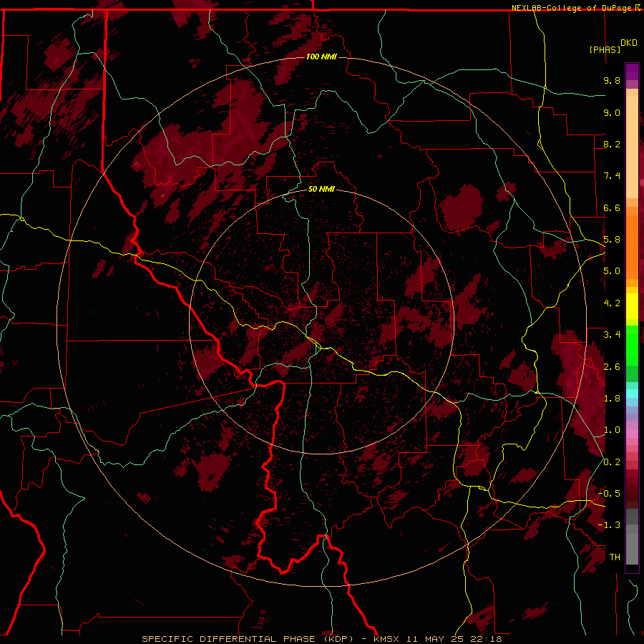Click the 2.6 legend value
The height and width of the screenshot is (644, 644).
[x=612, y=366]
